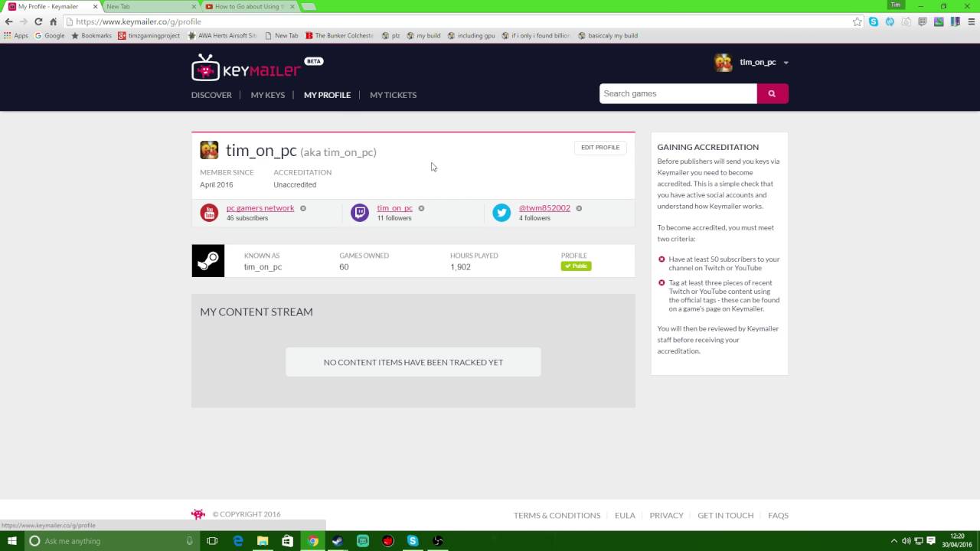Click the Tim Chrome profile button
Viewport: 980px width, 551px height.
pos(896,5)
